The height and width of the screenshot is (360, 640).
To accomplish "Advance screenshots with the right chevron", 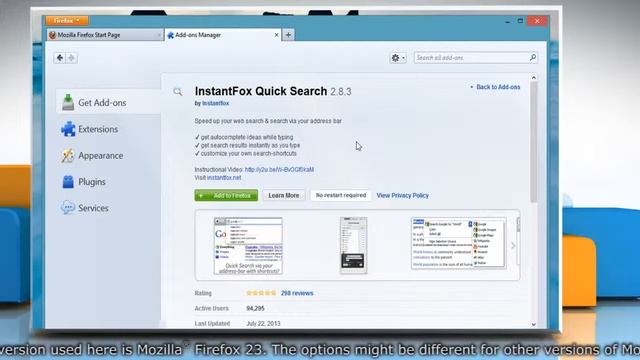I will point(513,245).
